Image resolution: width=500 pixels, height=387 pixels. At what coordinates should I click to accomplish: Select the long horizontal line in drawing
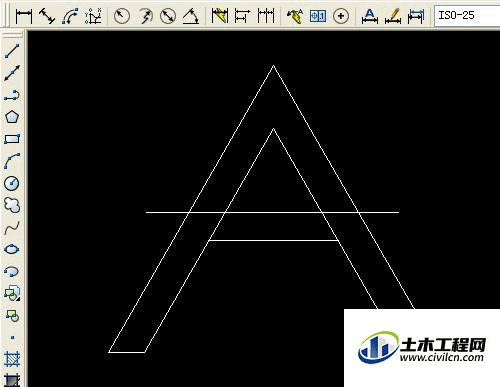[272, 212]
